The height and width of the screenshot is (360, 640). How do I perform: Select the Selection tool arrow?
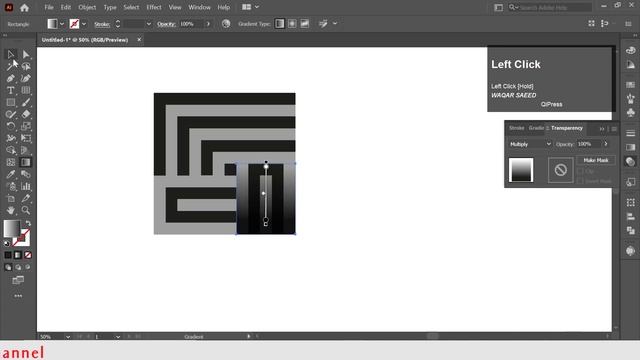11,54
